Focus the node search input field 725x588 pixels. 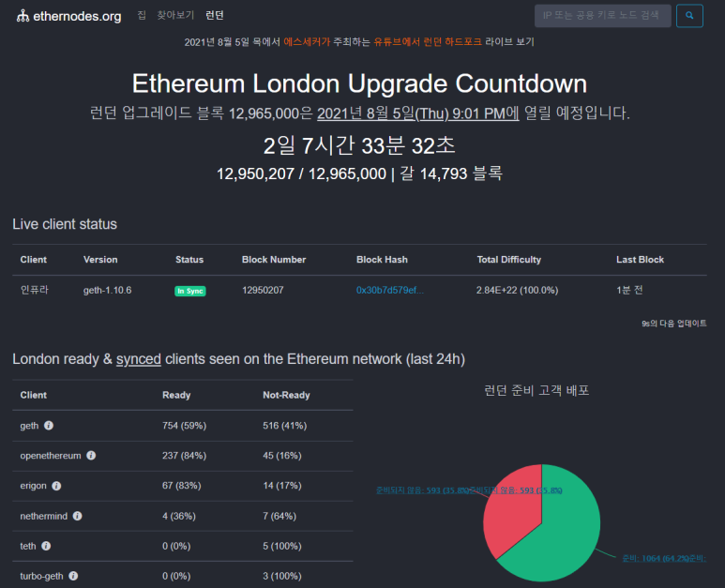(602, 16)
